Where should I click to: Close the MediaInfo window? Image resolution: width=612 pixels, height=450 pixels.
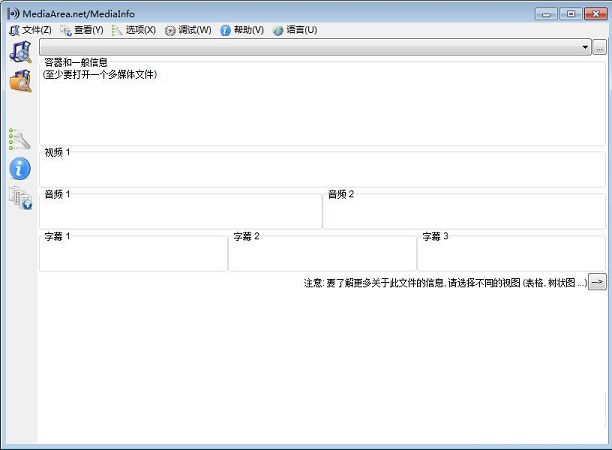596,14
